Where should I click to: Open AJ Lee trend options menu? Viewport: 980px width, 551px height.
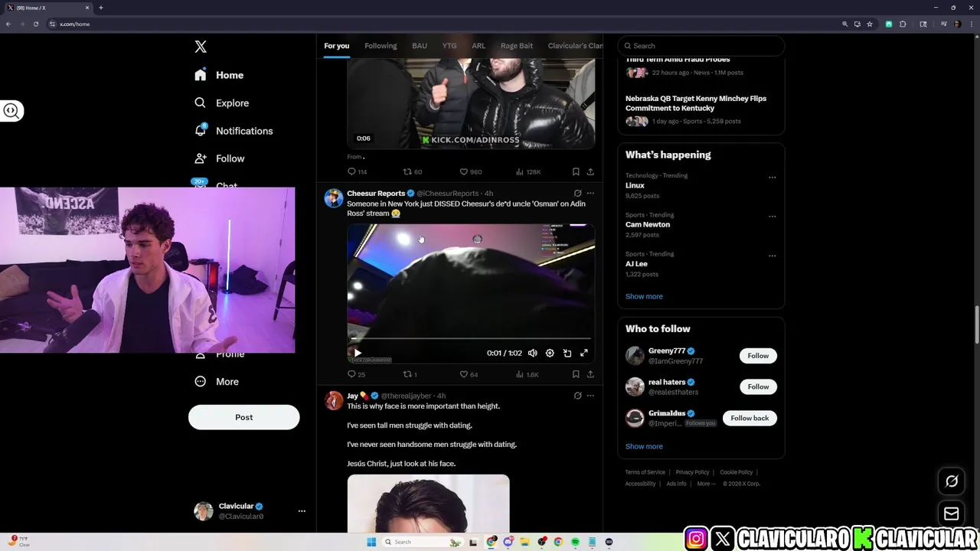click(x=772, y=256)
